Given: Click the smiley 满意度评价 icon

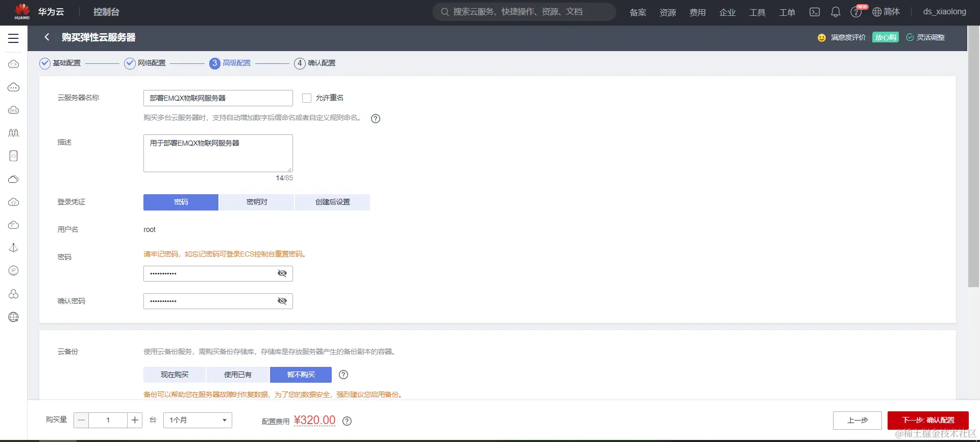Looking at the screenshot, I should tap(822, 38).
